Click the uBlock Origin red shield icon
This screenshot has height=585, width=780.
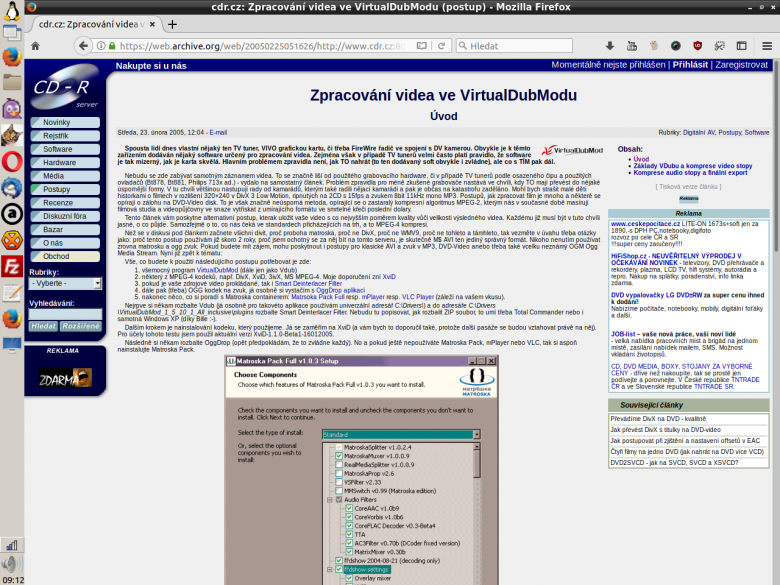point(697,46)
